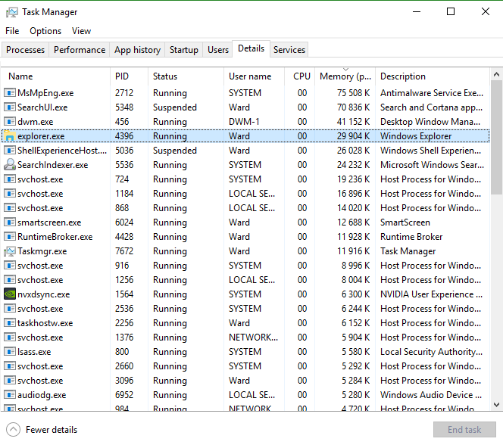The height and width of the screenshot is (448, 503).
Task: Click the Windows Audio Device description
Action: tap(431, 395)
